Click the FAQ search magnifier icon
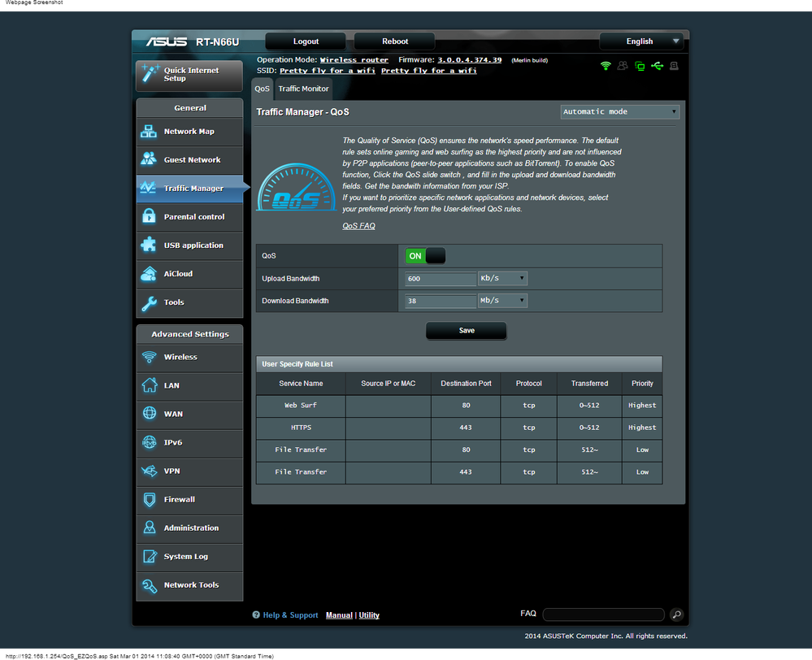Image resolution: width=812 pixels, height=660 pixels. point(676,614)
